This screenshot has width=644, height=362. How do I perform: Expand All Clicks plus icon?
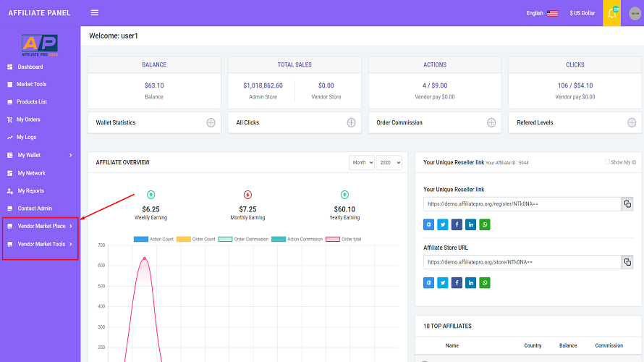tap(351, 122)
